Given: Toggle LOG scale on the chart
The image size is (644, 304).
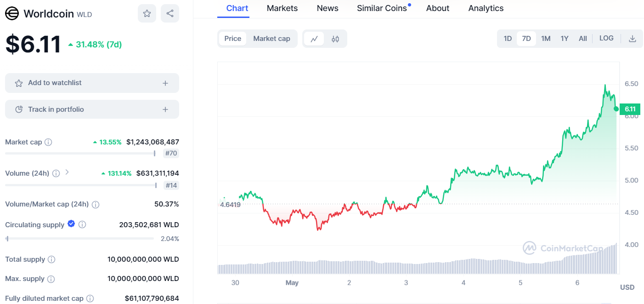Looking at the screenshot, I should 606,38.
